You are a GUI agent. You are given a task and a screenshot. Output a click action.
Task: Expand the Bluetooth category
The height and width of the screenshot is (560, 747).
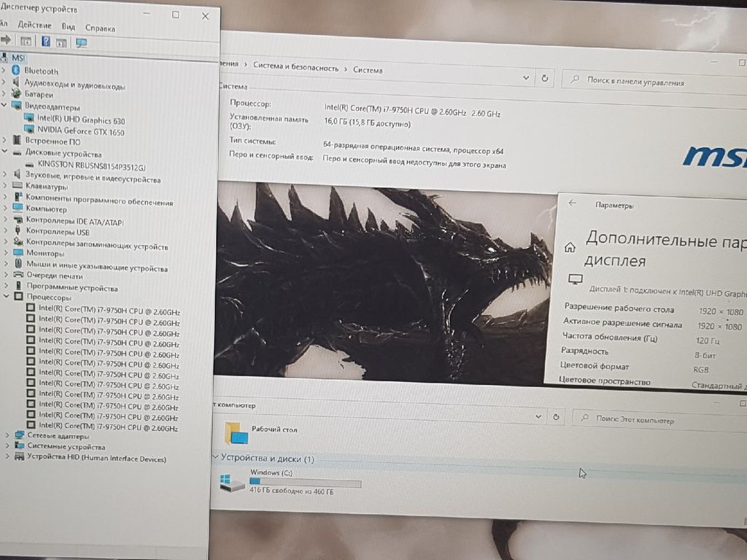coord(4,70)
